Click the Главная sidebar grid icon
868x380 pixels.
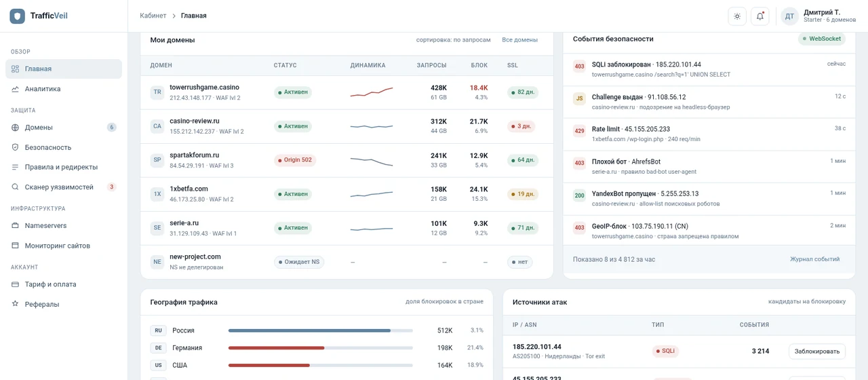click(15, 69)
